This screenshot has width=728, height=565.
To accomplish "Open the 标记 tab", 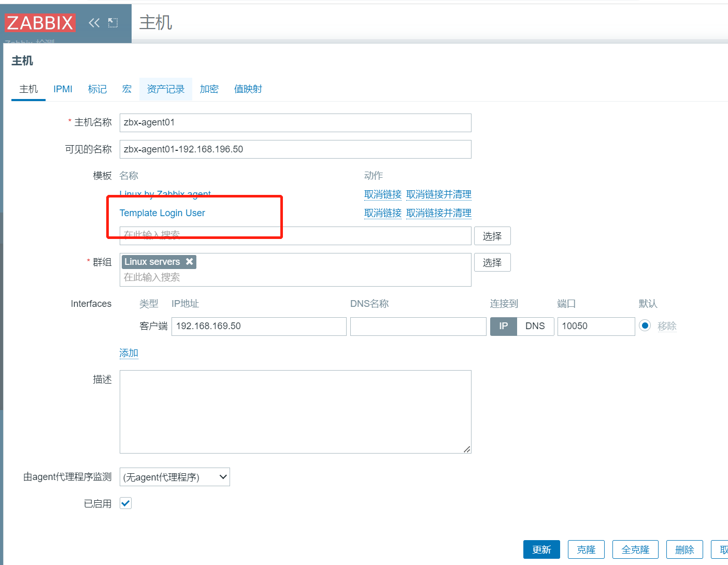I will [97, 89].
